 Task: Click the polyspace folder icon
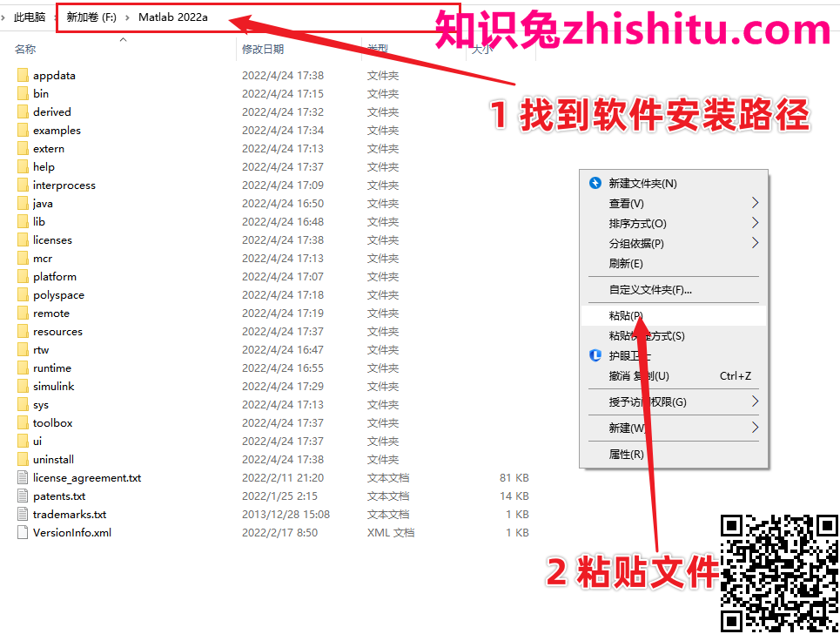point(23,294)
